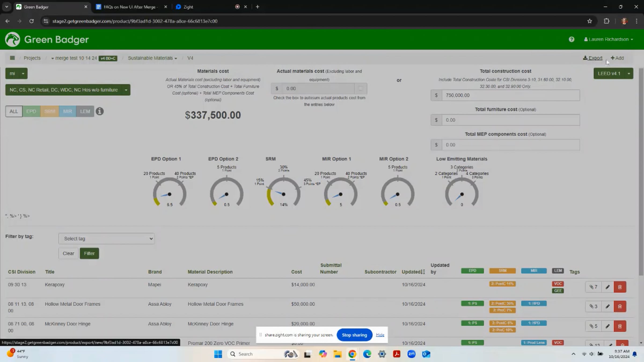Viewport: 644px width, 362px height.
Task: Toggle the LEM filter beside the info icon
Action: point(85,111)
